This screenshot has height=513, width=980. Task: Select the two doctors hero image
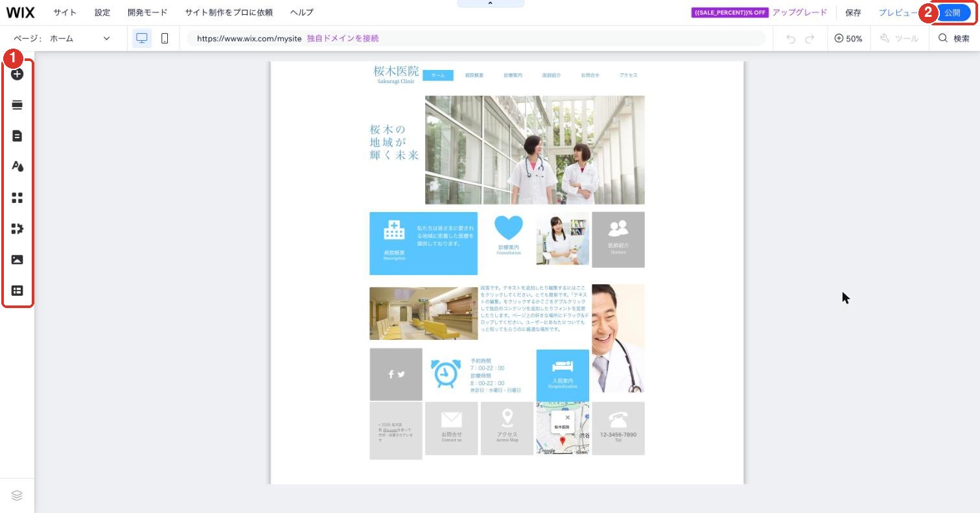[535, 150]
